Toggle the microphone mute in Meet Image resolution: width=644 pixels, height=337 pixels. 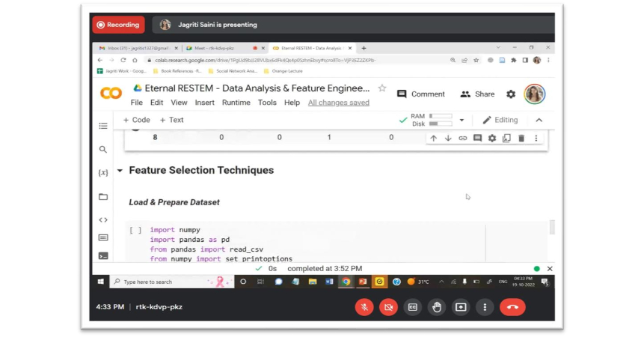(364, 307)
